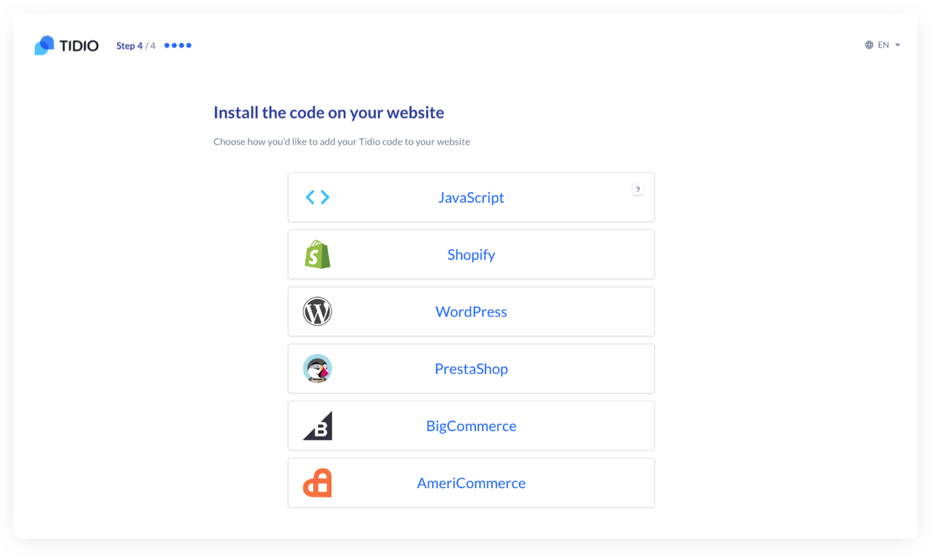Select the BigCommerce installation row
Image resolution: width=931 pixels, height=560 pixels.
[471, 426]
